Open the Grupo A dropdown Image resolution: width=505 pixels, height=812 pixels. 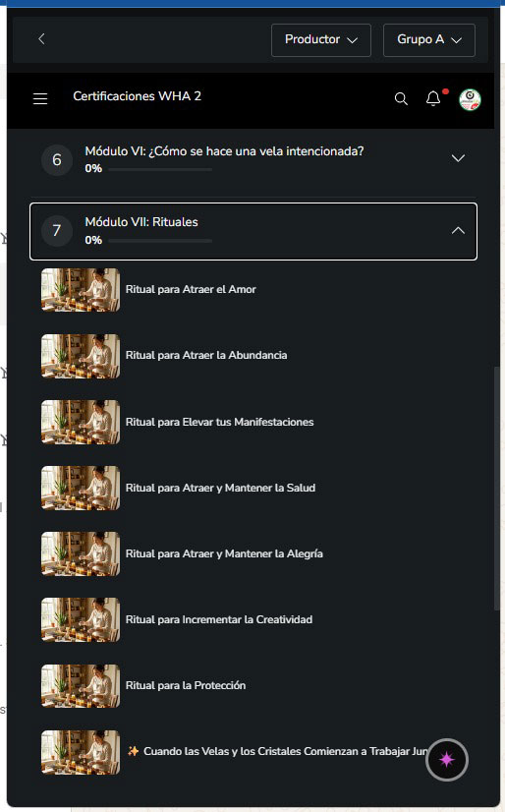pos(429,40)
